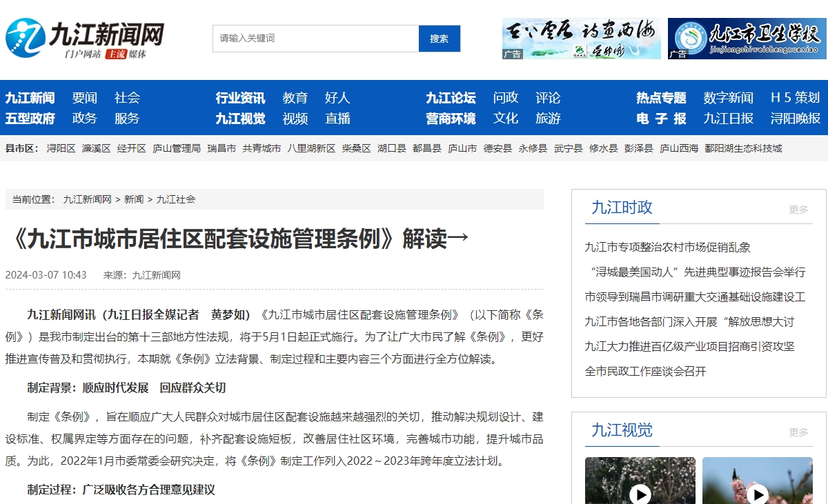Open the 九江新闻 navigation menu item
The width and height of the screenshot is (828, 504).
click(x=30, y=98)
